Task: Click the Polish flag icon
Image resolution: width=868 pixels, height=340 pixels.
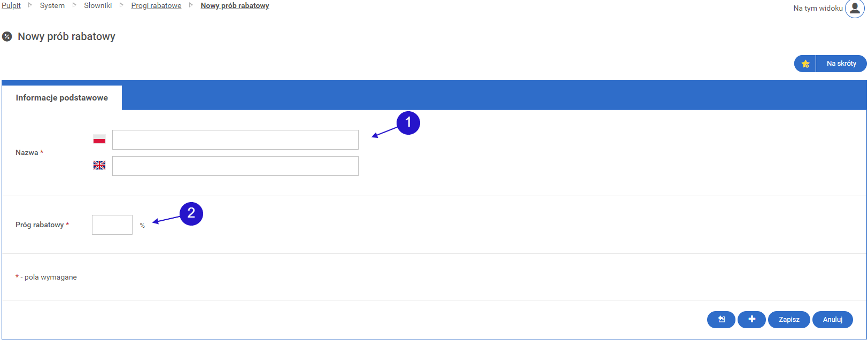Action: click(99, 140)
